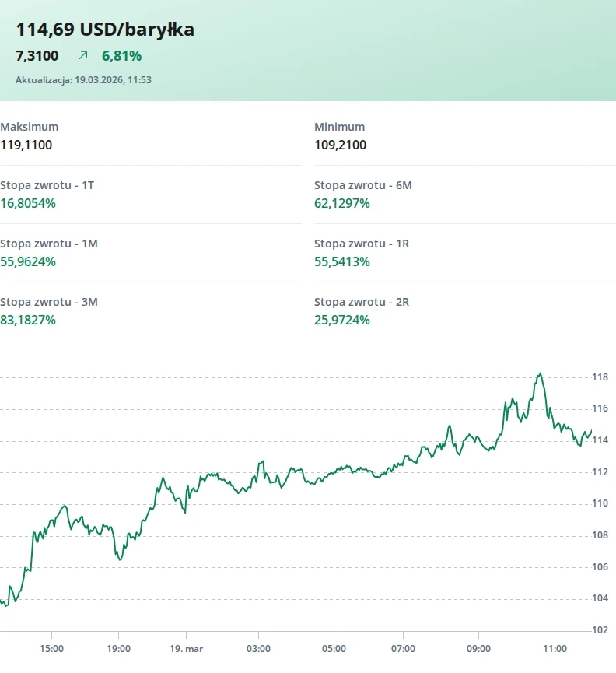Click the 15:00 time axis label
This screenshot has height=673, width=616.
[x=51, y=648]
